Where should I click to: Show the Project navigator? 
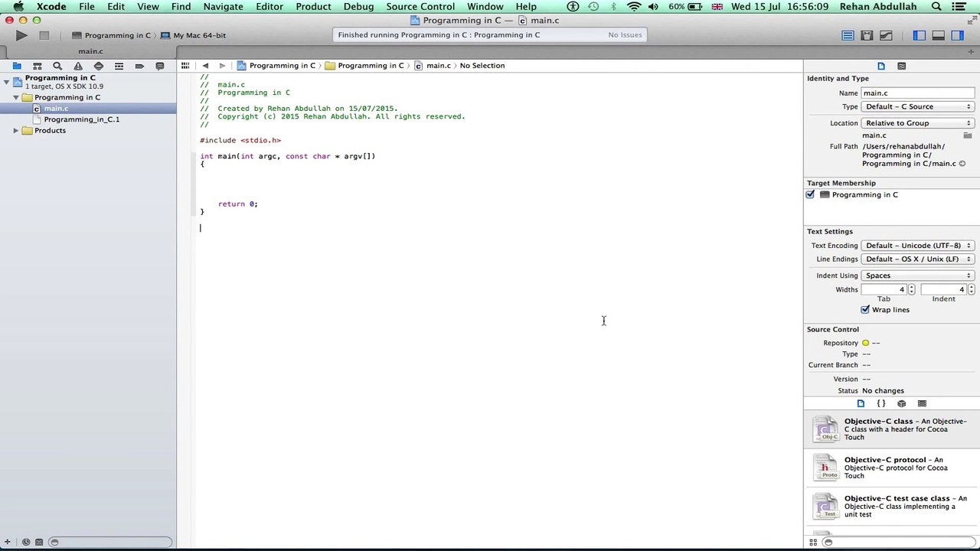point(17,67)
